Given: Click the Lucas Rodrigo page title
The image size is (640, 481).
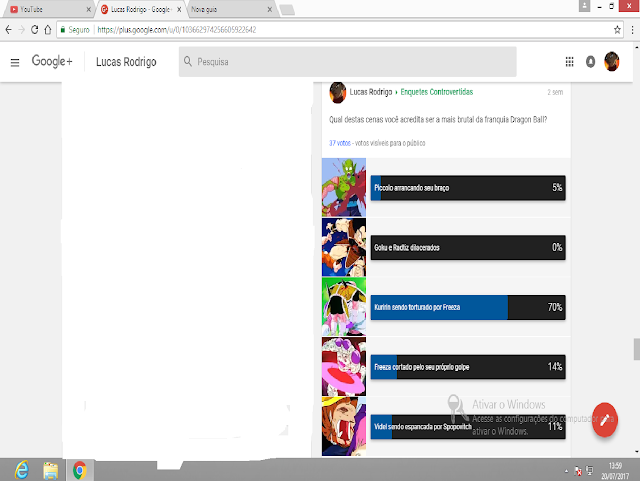Looking at the screenshot, I should pyautogui.click(x=126, y=62).
